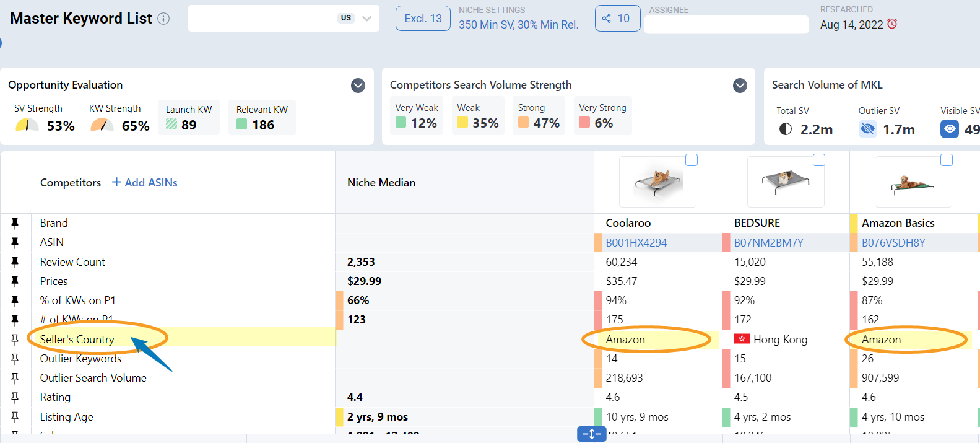Click the Coolaroo price $35.47
Screen dimensions: 980x443
click(622, 281)
